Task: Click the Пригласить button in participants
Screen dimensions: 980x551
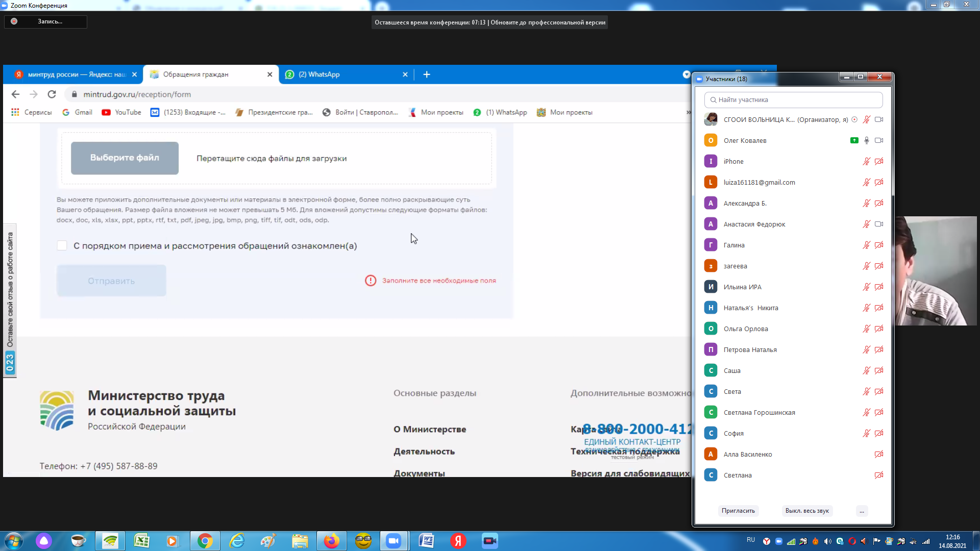Action: pos(738,511)
